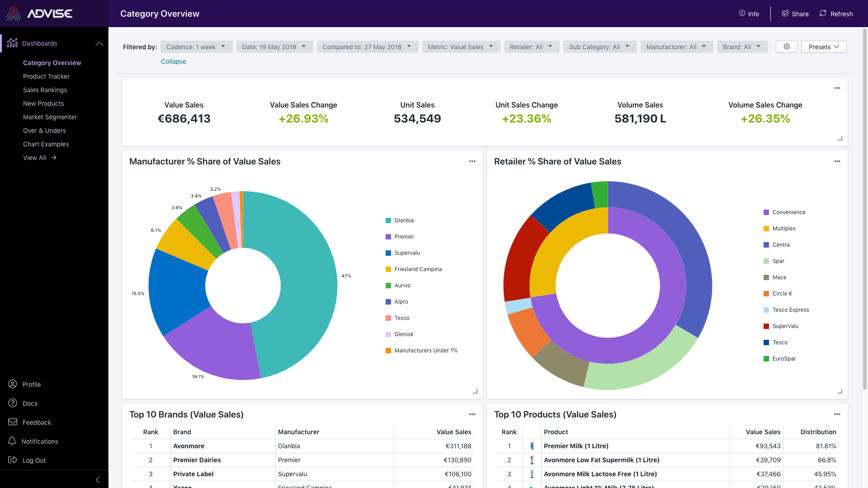Open the Product Tracker page

[x=46, y=76]
